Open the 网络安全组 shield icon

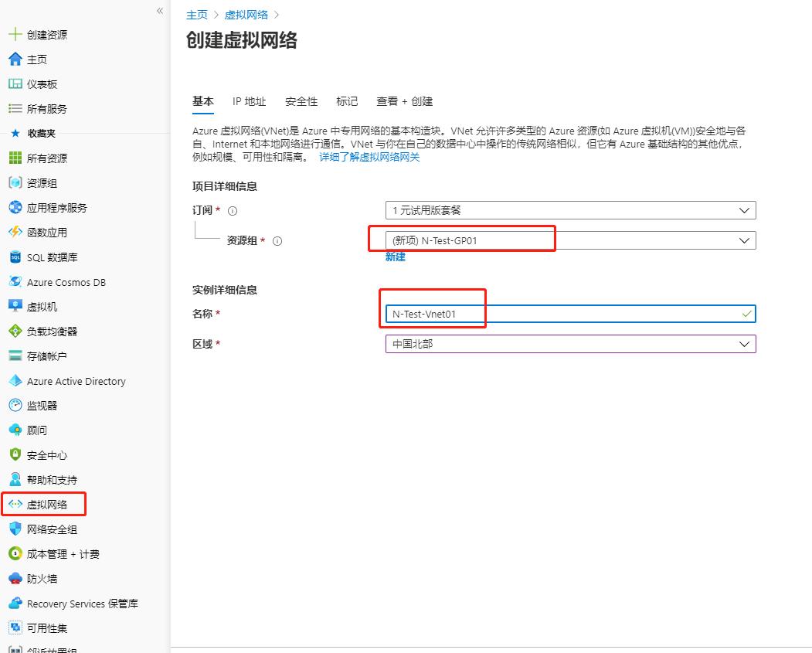[x=15, y=529]
